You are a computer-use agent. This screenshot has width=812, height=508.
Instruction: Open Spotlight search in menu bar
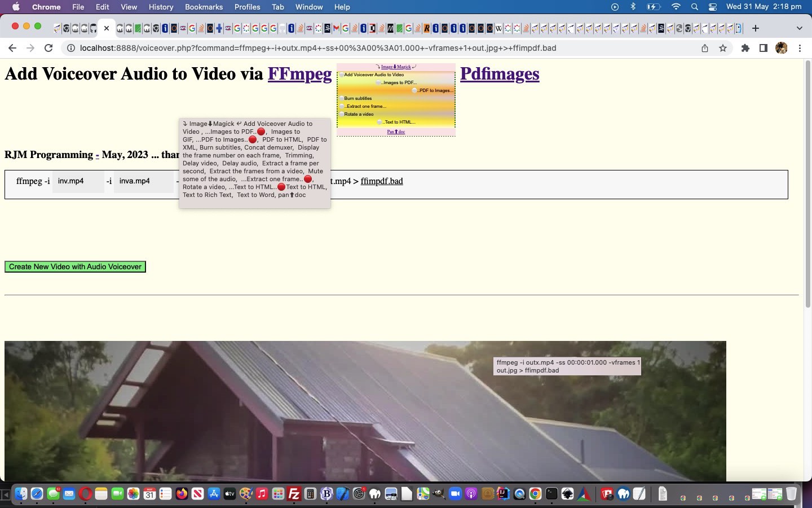(695, 7)
